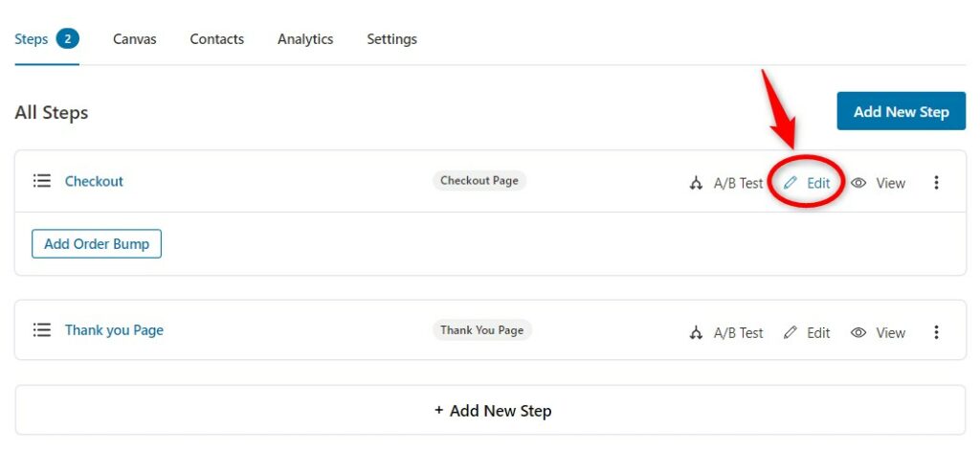Click the Add Order Bump button
This screenshot has width=980, height=451.
[x=97, y=244]
